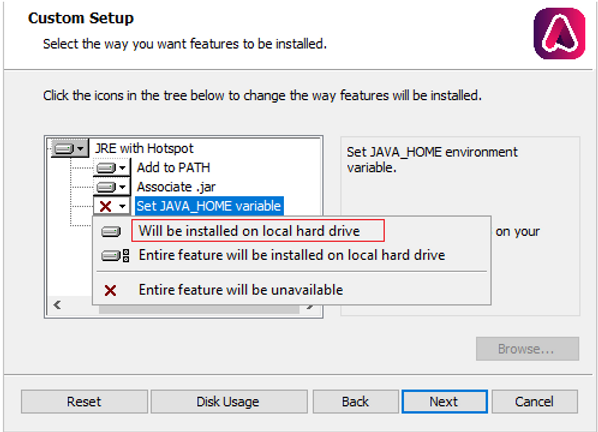Select the Add to PATH tree item
The width and height of the screenshot is (598, 432).
(x=174, y=168)
